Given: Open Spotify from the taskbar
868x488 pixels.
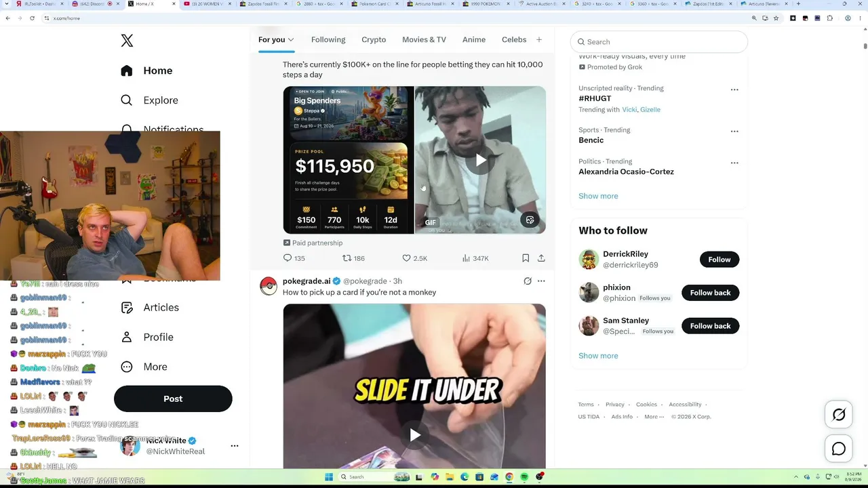Looking at the screenshot, I should point(524,477).
